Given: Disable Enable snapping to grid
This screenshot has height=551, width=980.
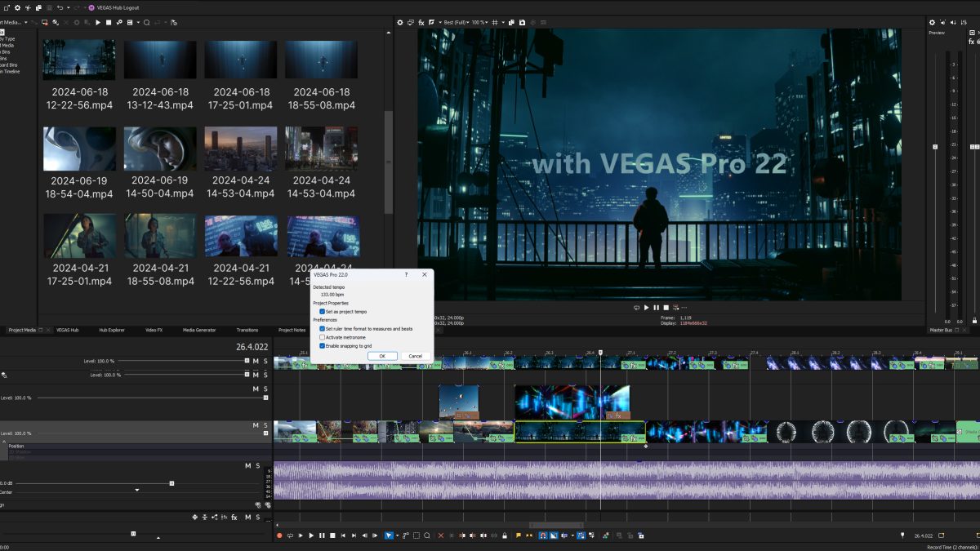Looking at the screenshot, I should click(322, 345).
